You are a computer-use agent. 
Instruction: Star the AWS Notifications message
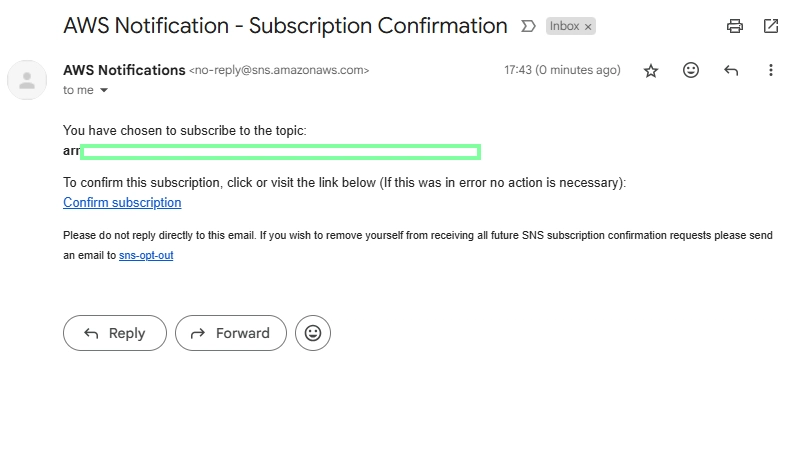pyautogui.click(x=651, y=71)
